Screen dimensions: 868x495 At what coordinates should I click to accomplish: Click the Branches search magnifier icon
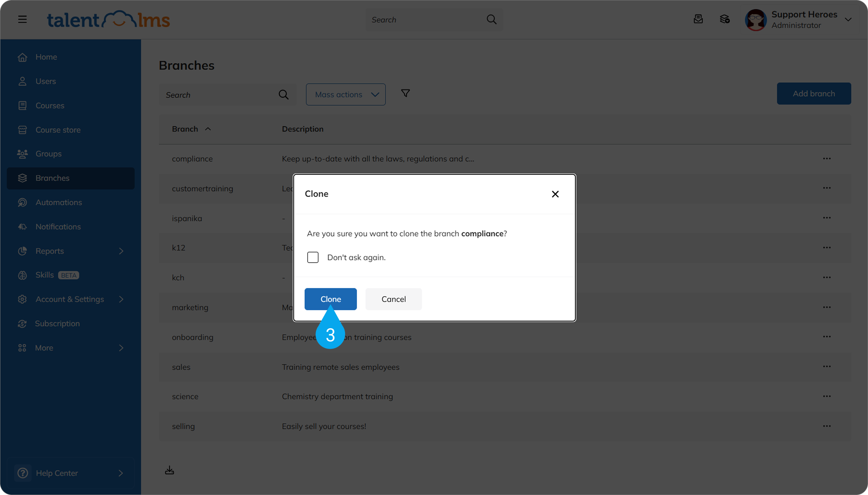(x=284, y=95)
